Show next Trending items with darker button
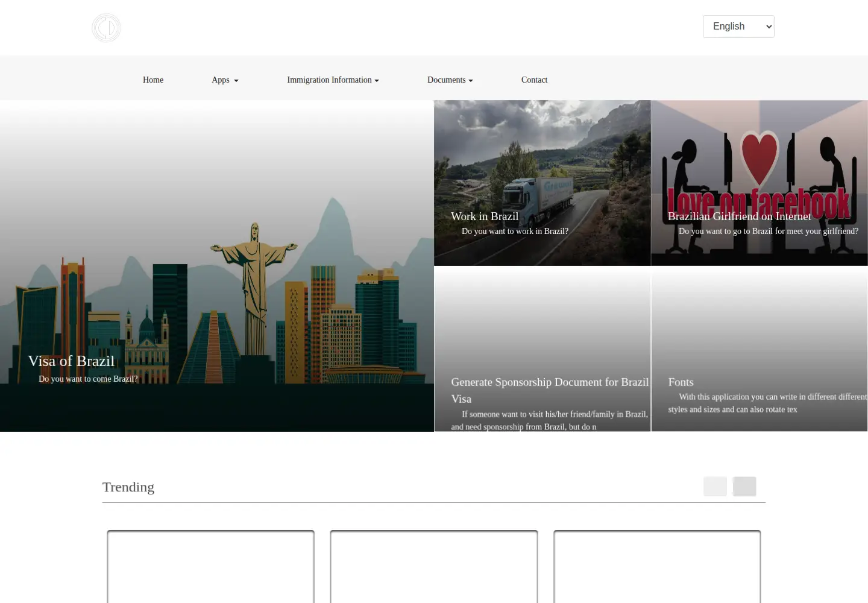The height and width of the screenshot is (603, 868). [x=744, y=487]
